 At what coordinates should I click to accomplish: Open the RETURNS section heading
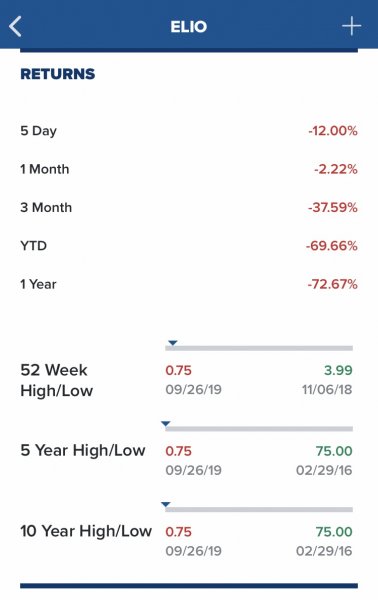(57, 74)
